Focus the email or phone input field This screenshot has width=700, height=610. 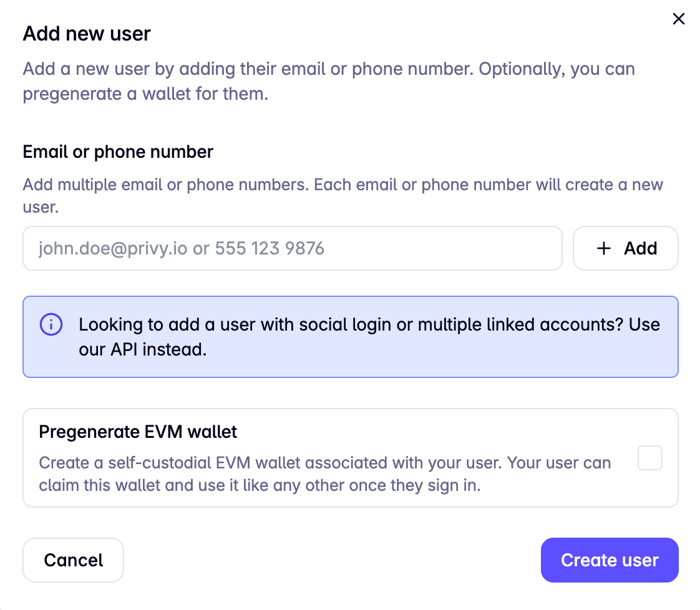(292, 249)
